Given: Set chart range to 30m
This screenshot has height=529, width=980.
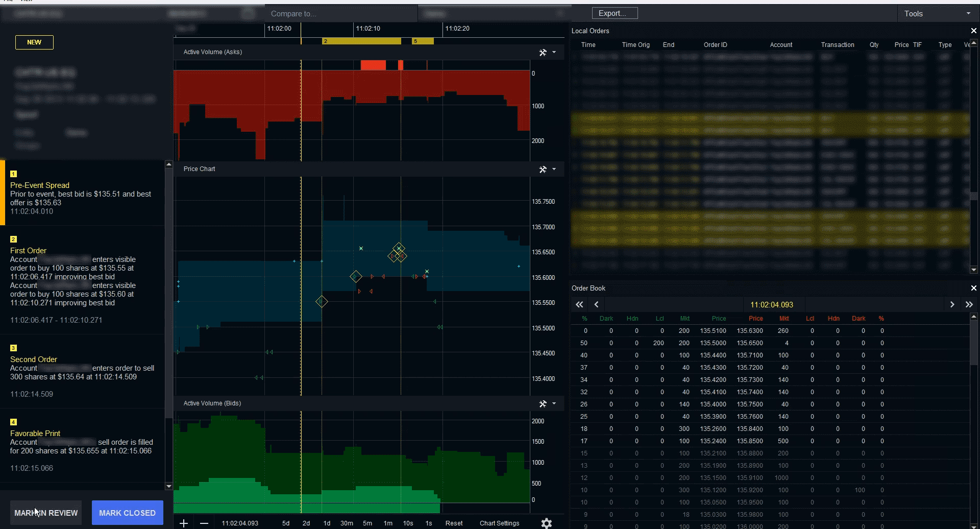Looking at the screenshot, I should click(x=347, y=523).
